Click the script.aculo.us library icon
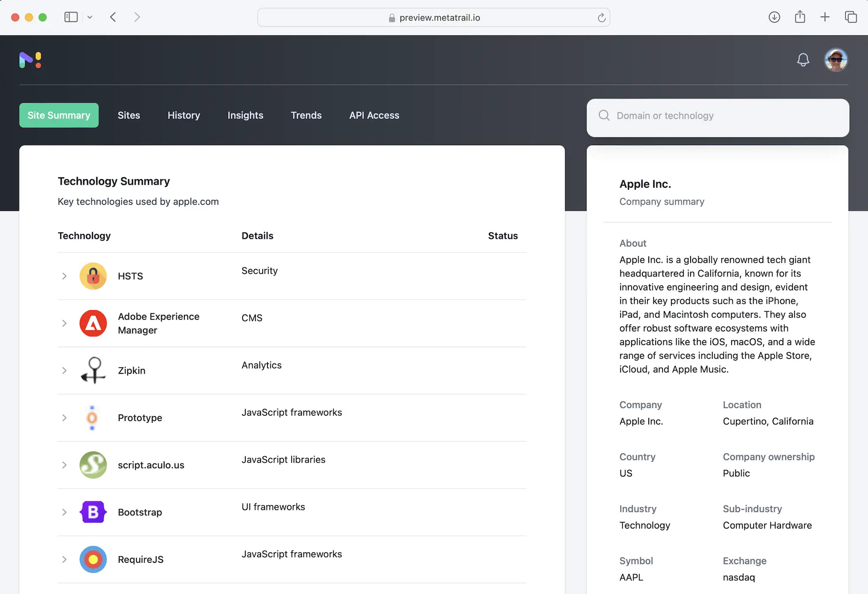The image size is (868, 594). point(93,465)
